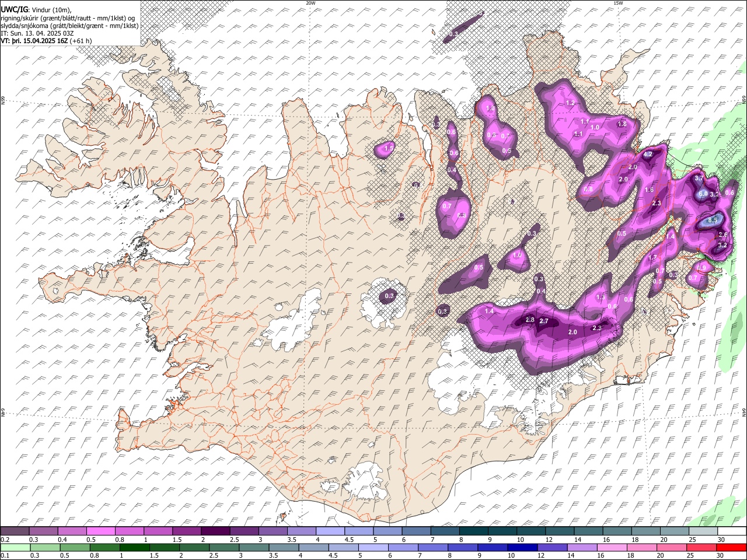Click the 'VT: þri. 15.04.2025 16Z' valid time
The image size is (747, 560).
click(x=34, y=41)
